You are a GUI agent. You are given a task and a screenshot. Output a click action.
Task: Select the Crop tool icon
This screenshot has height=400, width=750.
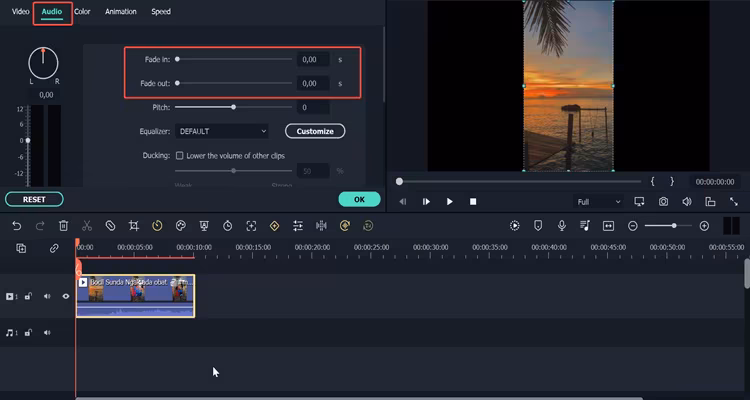(134, 226)
